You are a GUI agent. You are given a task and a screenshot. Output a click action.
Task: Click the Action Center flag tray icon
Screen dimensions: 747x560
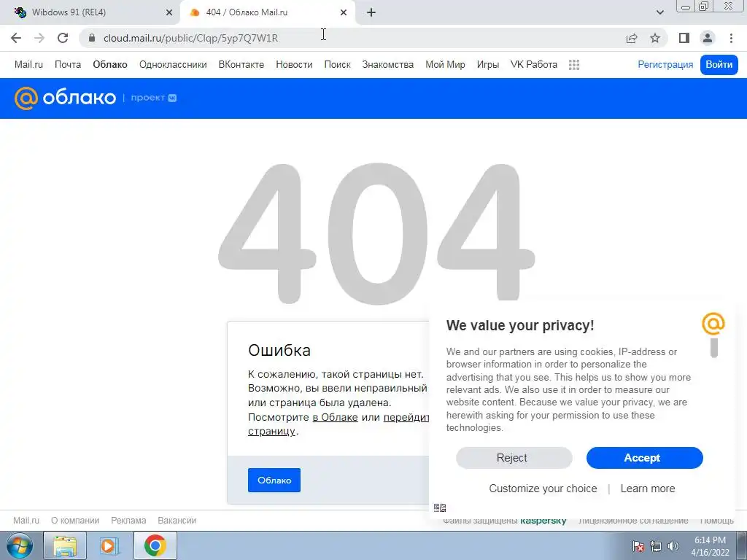click(x=638, y=546)
